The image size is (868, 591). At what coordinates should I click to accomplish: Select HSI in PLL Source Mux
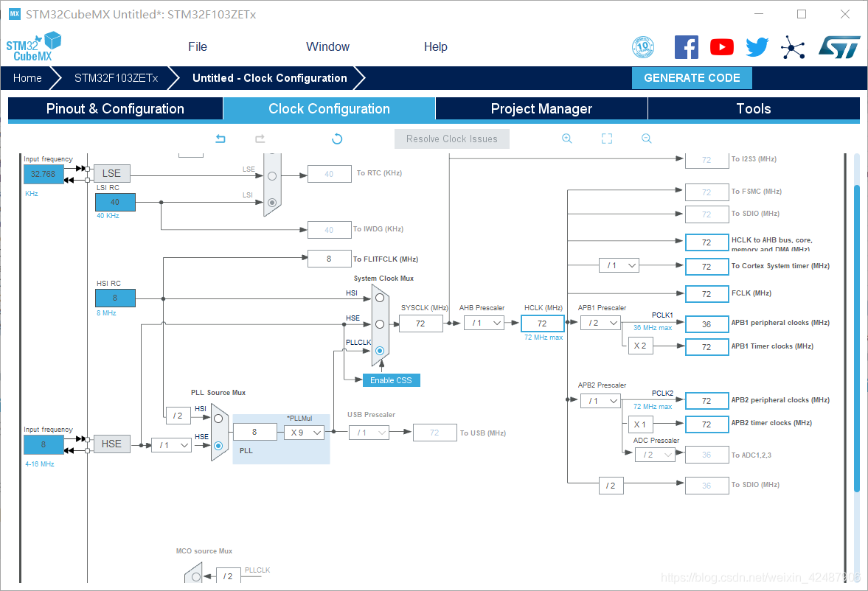tap(218, 419)
